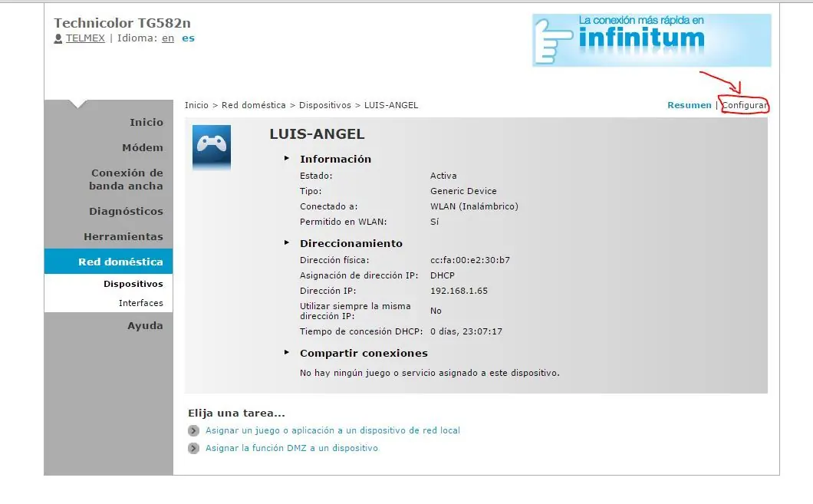Click the Información section heading

coord(335,160)
